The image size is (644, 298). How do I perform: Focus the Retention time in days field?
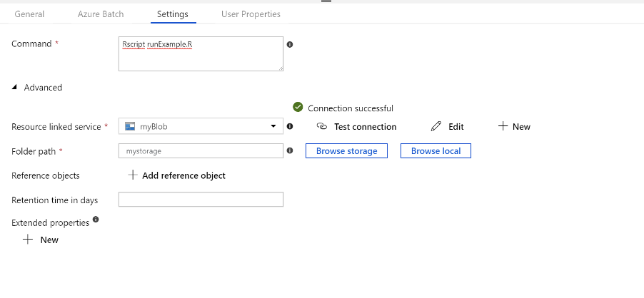[201, 200]
